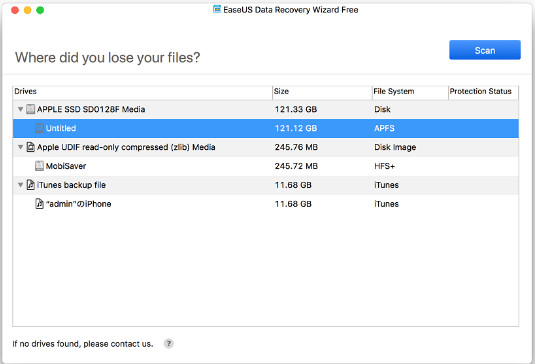Maximize the window with the green button

tap(40, 10)
